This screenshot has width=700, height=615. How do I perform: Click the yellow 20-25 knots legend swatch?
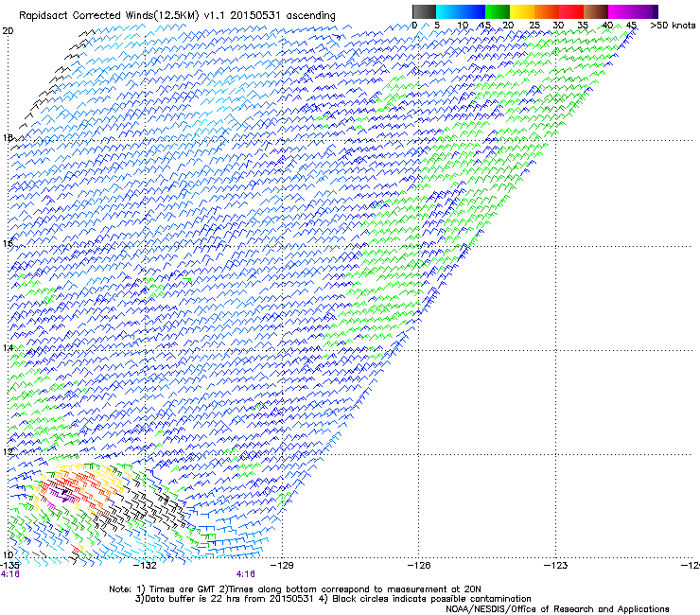pos(522,11)
